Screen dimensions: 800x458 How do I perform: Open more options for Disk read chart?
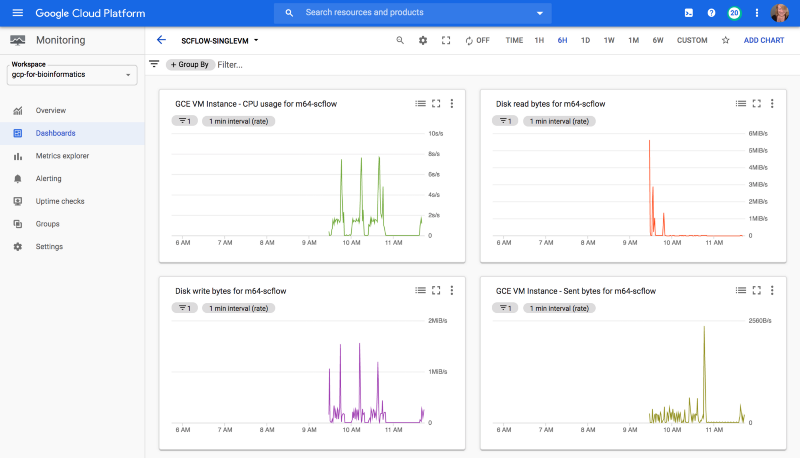(x=772, y=104)
